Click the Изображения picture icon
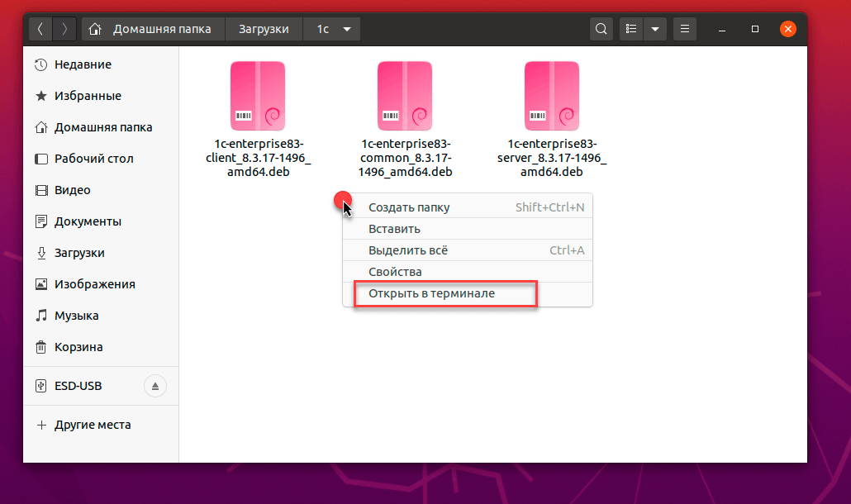Screen dimensions: 851x504 (40, 284)
